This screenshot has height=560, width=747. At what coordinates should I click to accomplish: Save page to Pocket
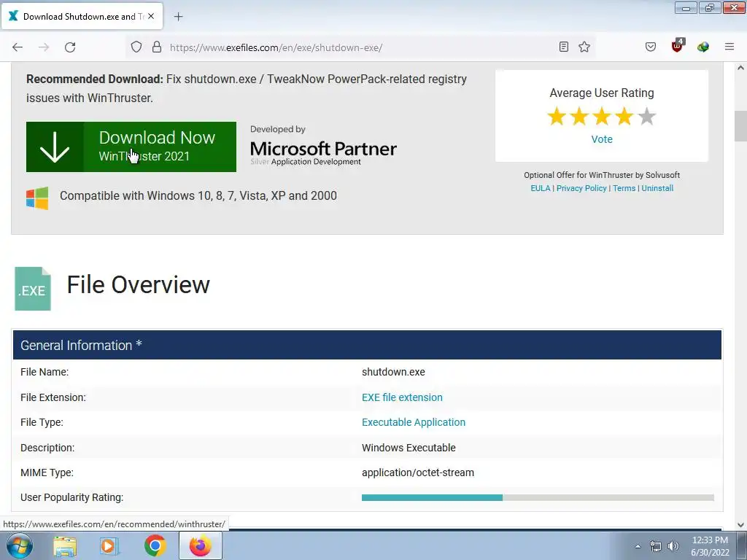coord(650,47)
